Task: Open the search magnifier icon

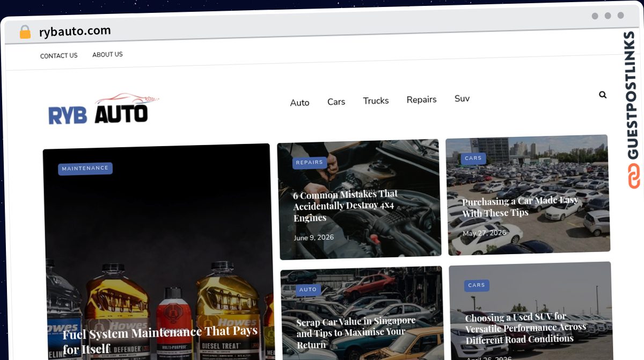Action: [x=603, y=95]
